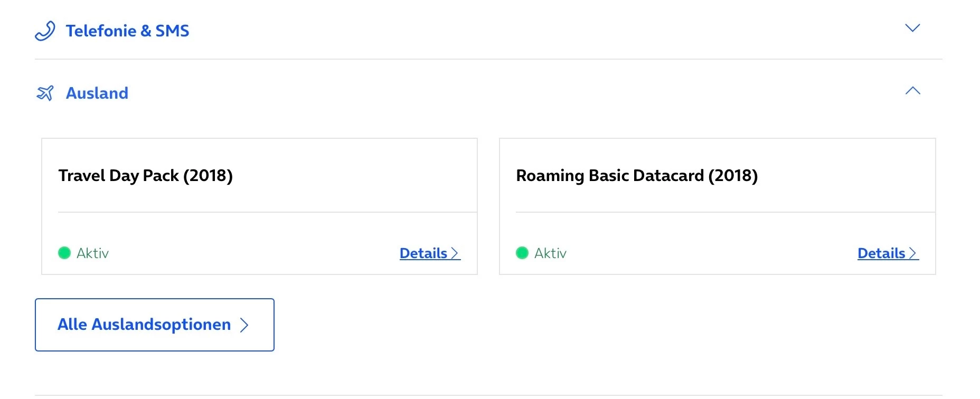This screenshot has height=399, width=980.
Task: Click arrow after Details in Roaming Basic Datacard
Action: [x=913, y=253]
